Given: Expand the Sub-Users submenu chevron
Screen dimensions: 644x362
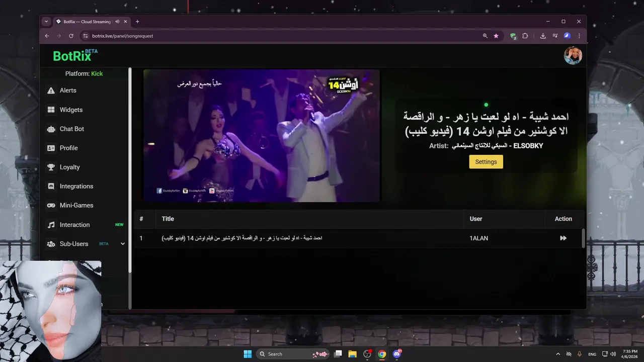Looking at the screenshot, I should (x=123, y=244).
